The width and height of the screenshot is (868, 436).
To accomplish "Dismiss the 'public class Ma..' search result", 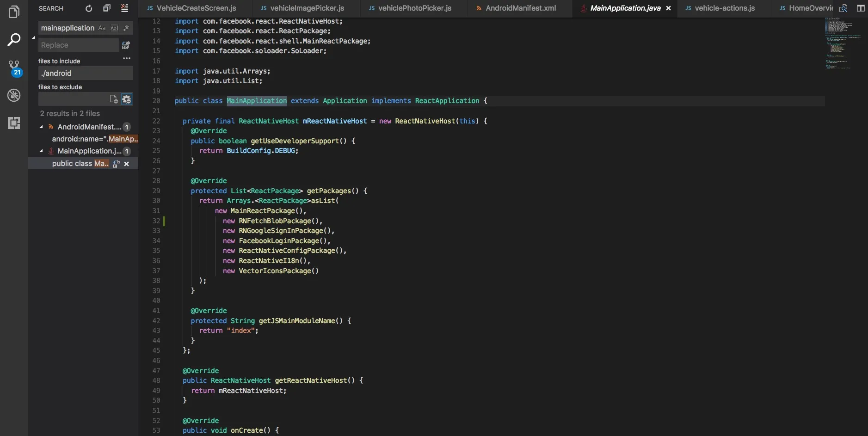I will [x=127, y=164].
